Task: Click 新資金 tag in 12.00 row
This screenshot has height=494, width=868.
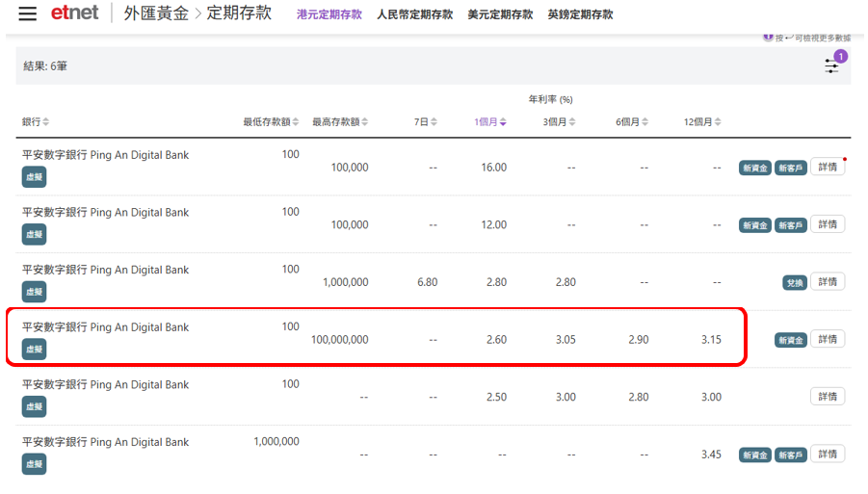Action: (754, 225)
